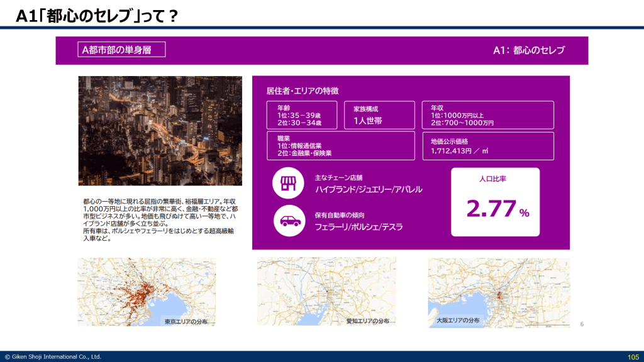Image resolution: width=644 pixels, height=362 pixels.
Task: Open the Osaka area distribution map
Action: pos(499,293)
